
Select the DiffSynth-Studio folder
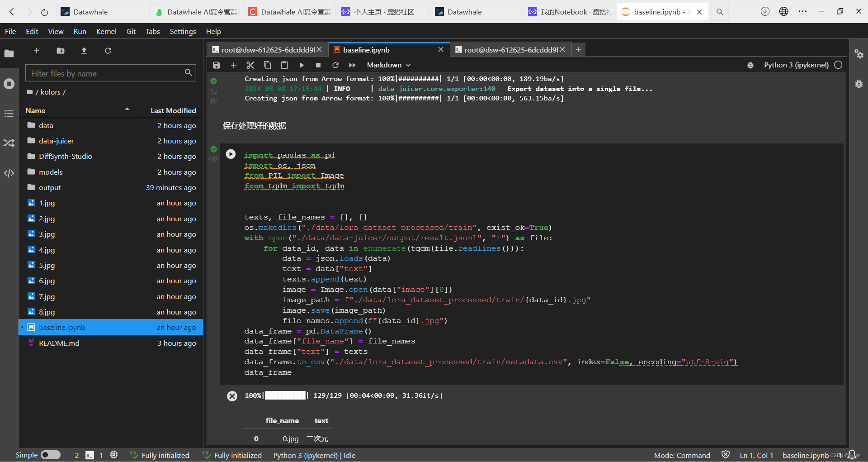pos(111,156)
